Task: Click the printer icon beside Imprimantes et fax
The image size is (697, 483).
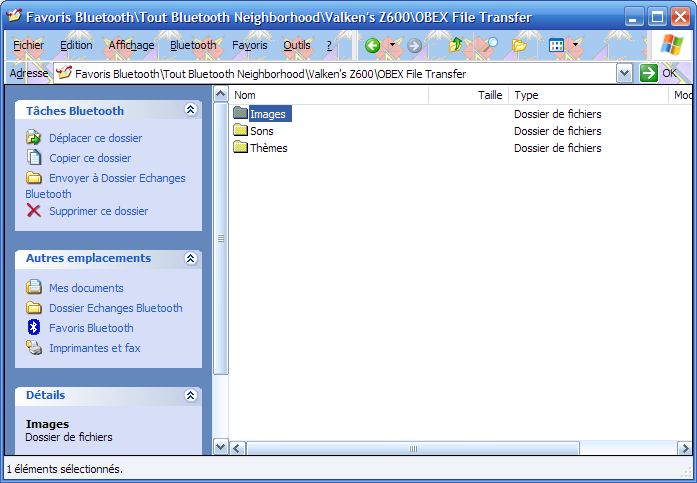Action: pos(34,347)
